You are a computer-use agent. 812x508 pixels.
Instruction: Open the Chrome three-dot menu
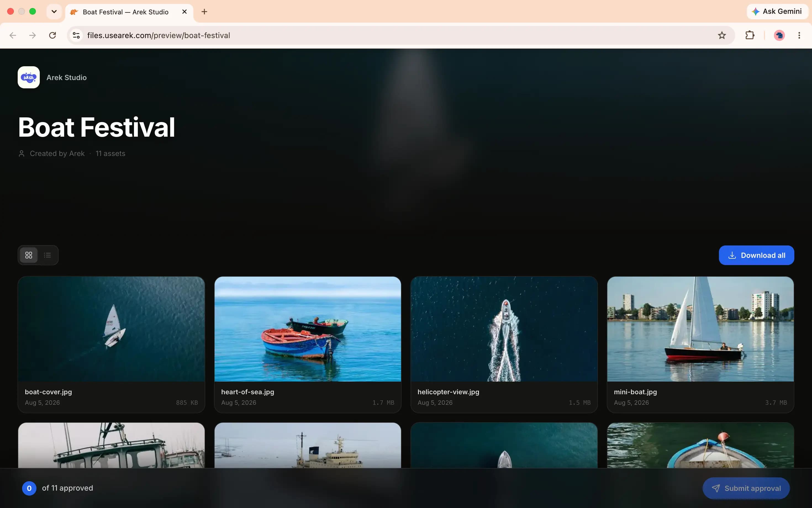(799, 35)
